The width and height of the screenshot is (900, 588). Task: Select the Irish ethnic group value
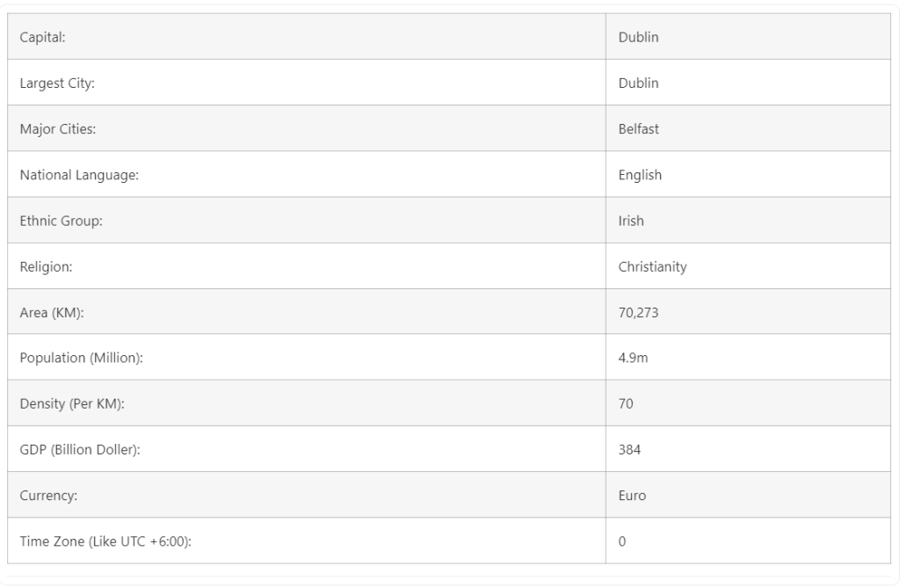point(631,221)
